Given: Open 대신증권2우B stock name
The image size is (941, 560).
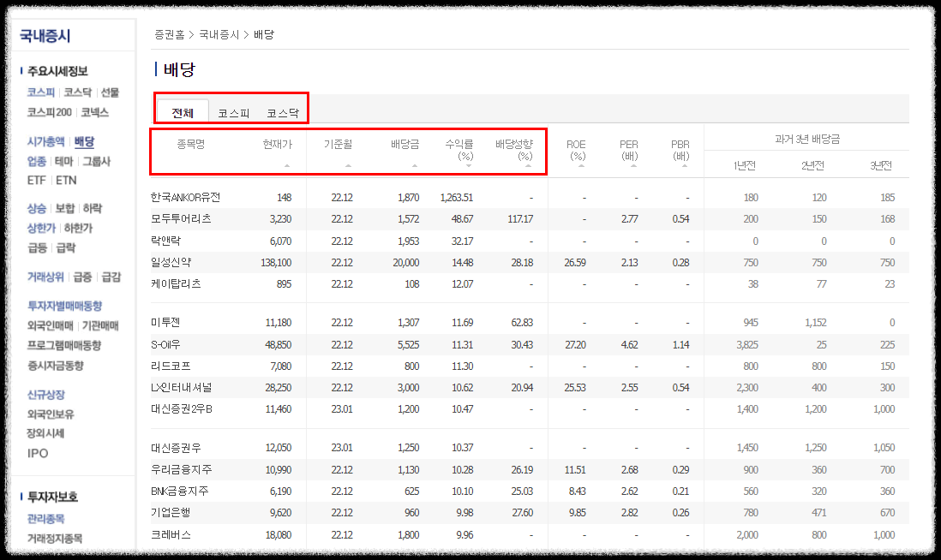Looking at the screenshot, I should (181, 409).
